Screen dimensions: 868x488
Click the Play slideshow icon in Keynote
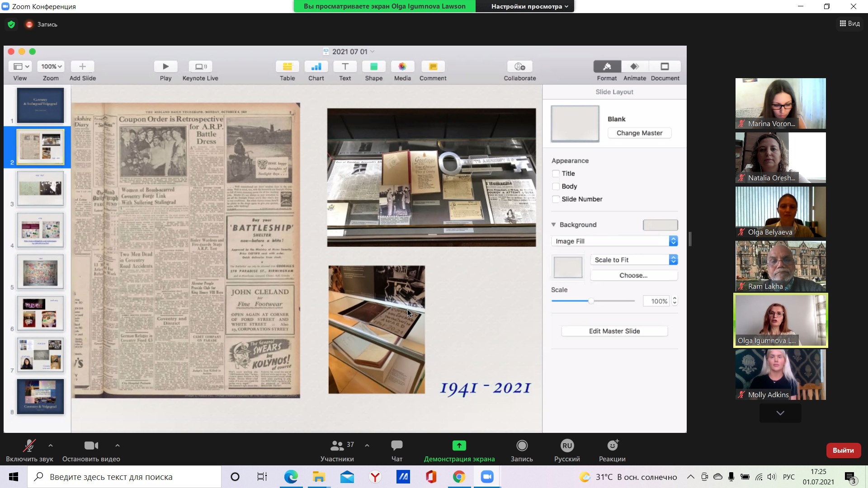point(165,66)
